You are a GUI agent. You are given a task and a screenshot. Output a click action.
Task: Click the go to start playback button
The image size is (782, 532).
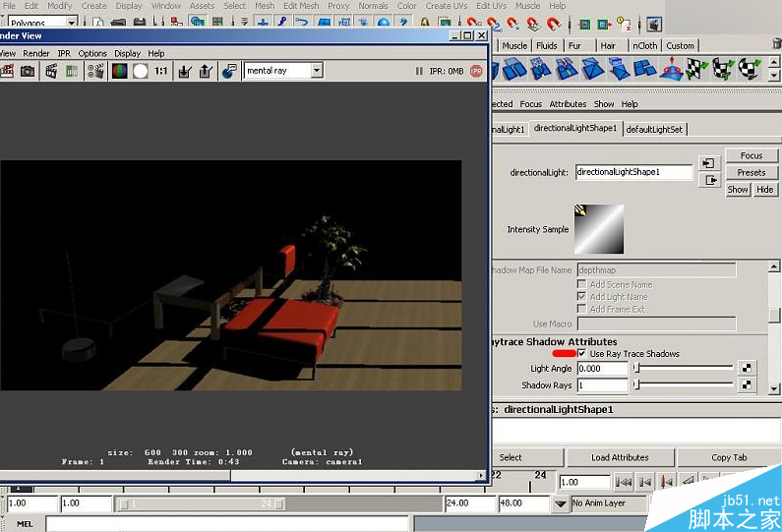623,482
